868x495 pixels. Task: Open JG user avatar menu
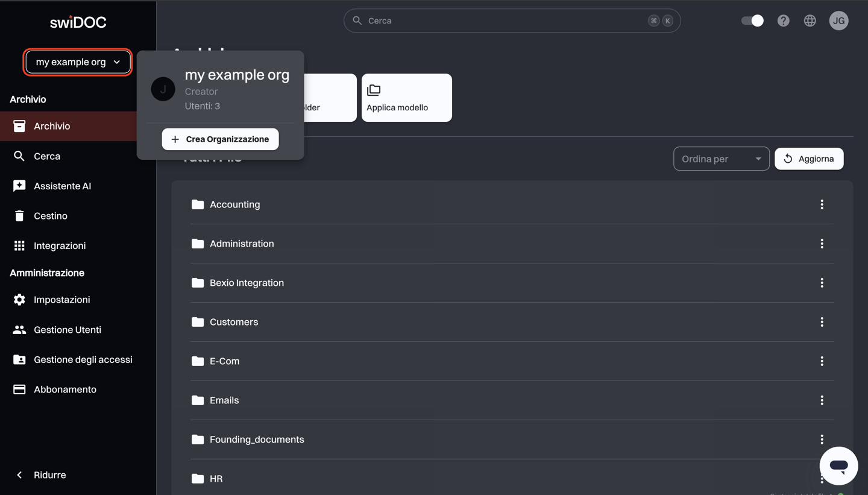click(838, 20)
